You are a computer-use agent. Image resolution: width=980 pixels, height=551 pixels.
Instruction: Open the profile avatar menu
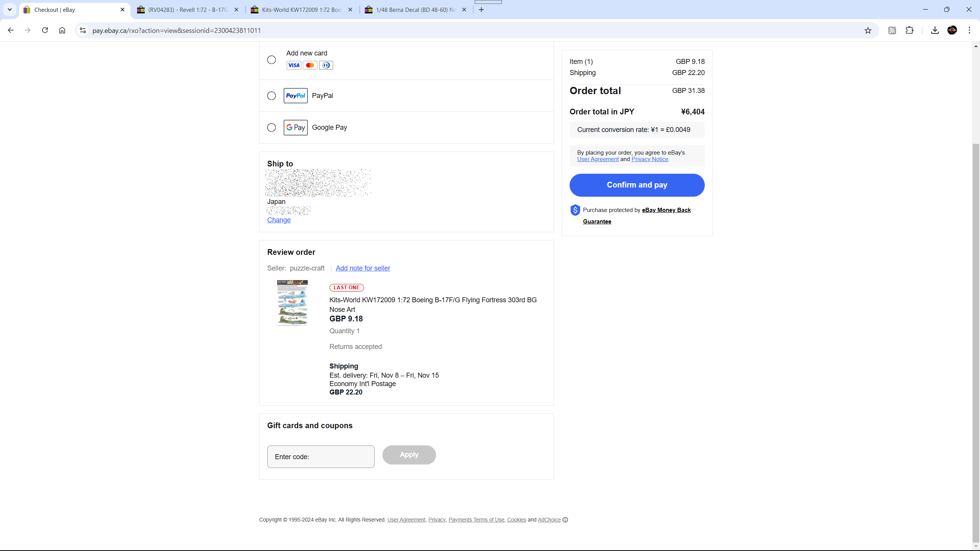click(x=952, y=30)
